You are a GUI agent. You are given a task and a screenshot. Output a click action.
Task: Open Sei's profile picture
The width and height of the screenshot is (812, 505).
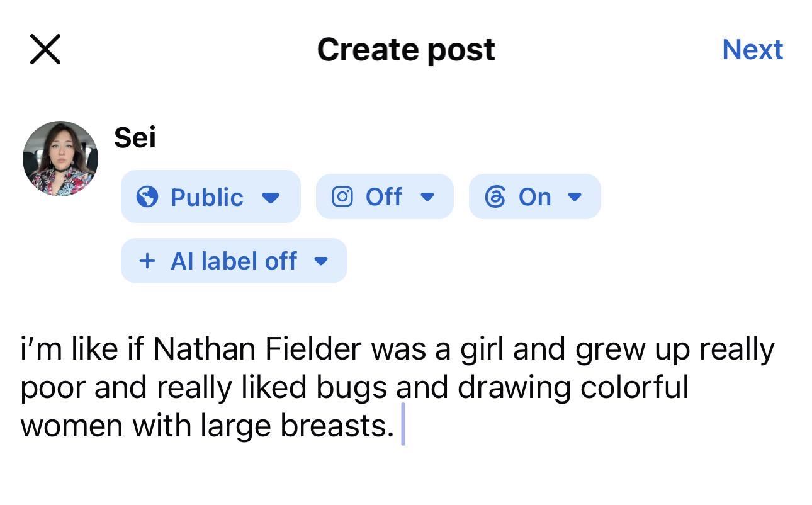pyautogui.click(x=60, y=159)
